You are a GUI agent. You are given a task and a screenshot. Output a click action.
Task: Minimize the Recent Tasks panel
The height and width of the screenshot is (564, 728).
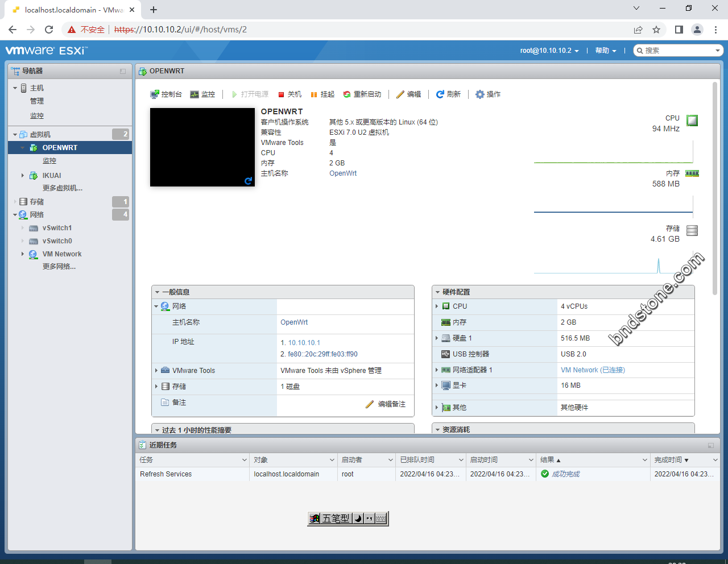[711, 446]
